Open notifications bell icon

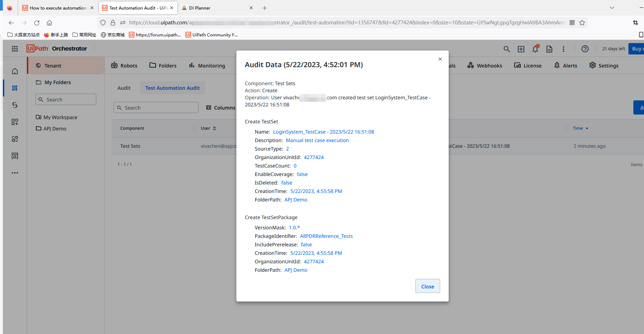[535, 49]
